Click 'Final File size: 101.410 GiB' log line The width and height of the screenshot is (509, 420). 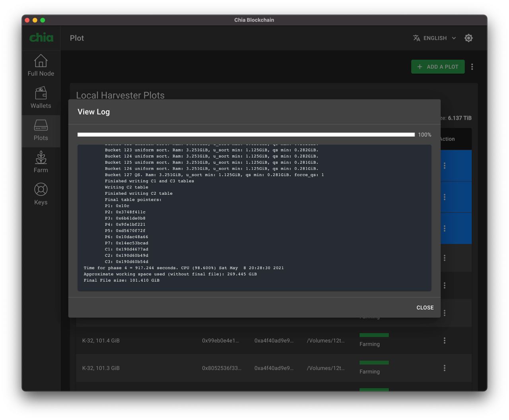coord(122,280)
